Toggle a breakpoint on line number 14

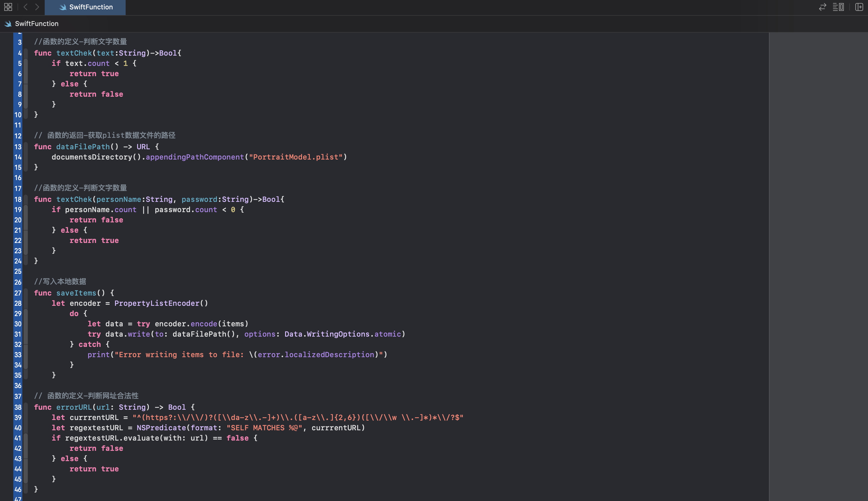18,157
